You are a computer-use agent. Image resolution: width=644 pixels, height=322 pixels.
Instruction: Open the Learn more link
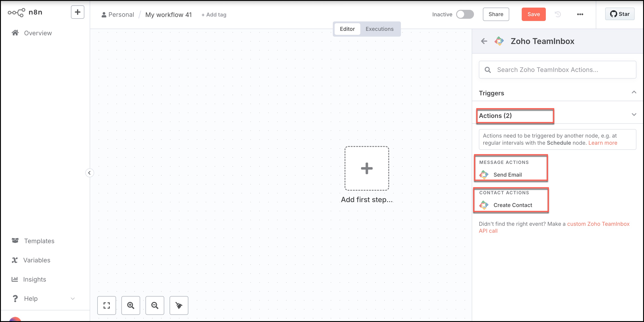602,143
